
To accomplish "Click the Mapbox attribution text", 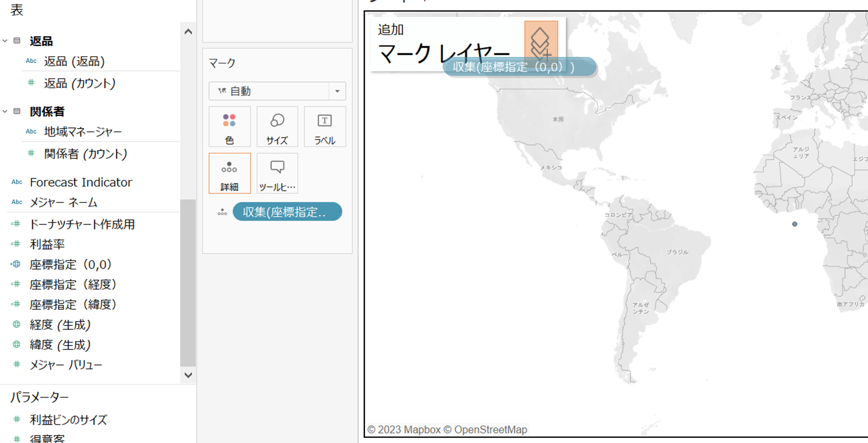I will (403, 430).
